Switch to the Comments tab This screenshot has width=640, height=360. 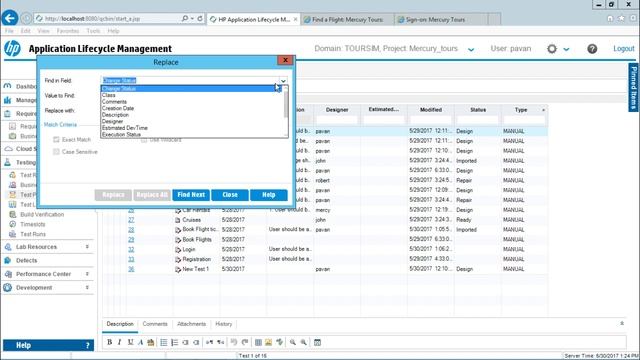[x=155, y=324]
